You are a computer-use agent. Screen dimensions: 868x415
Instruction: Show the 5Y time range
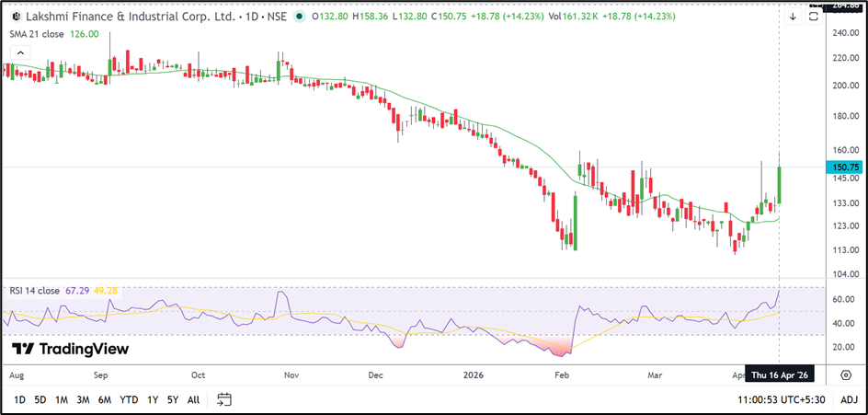(172, 399)
